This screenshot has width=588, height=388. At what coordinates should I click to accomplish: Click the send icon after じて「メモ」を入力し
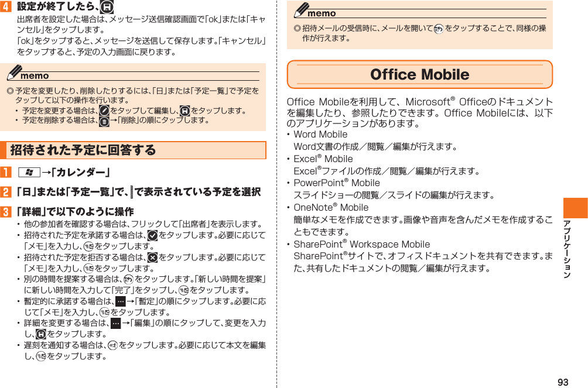pos(105,313)
